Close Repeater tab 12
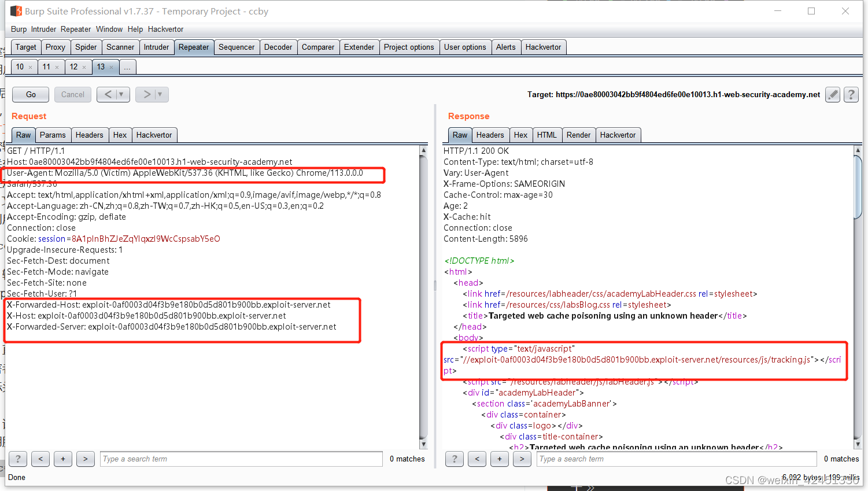This screenshot has width=868, height=491. pos(84,68)
